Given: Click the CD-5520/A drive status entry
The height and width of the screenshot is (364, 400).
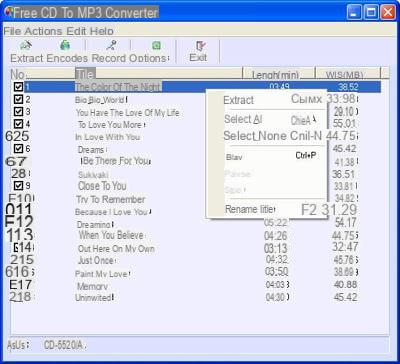Looking at the screenshot, I should point(64,345).
